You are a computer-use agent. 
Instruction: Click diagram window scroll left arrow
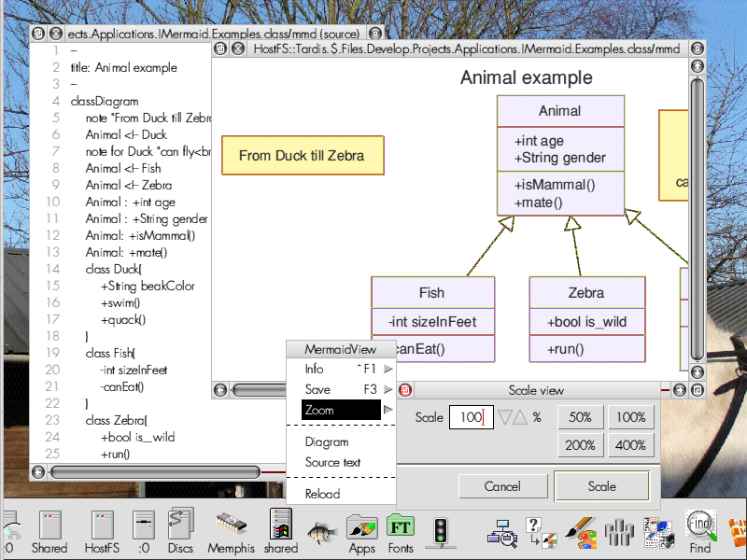220,390
